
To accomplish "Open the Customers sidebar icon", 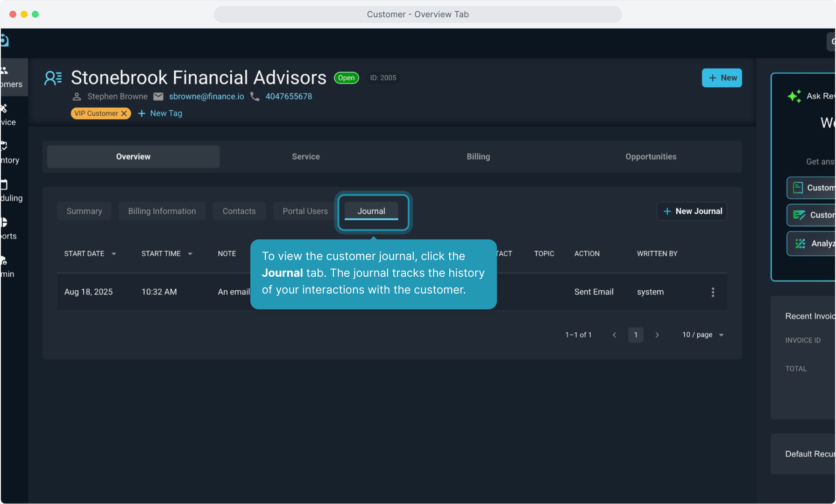I will (5, 70).
